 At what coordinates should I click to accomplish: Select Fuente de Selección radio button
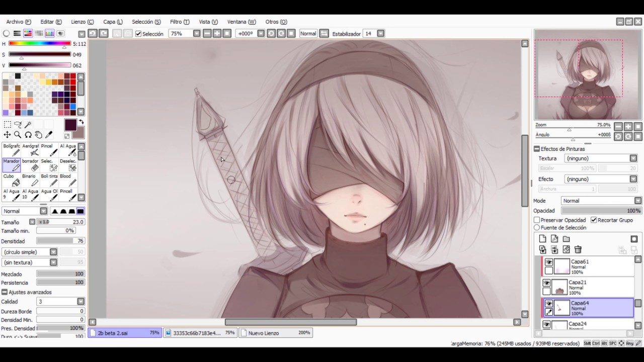[537, 228]
